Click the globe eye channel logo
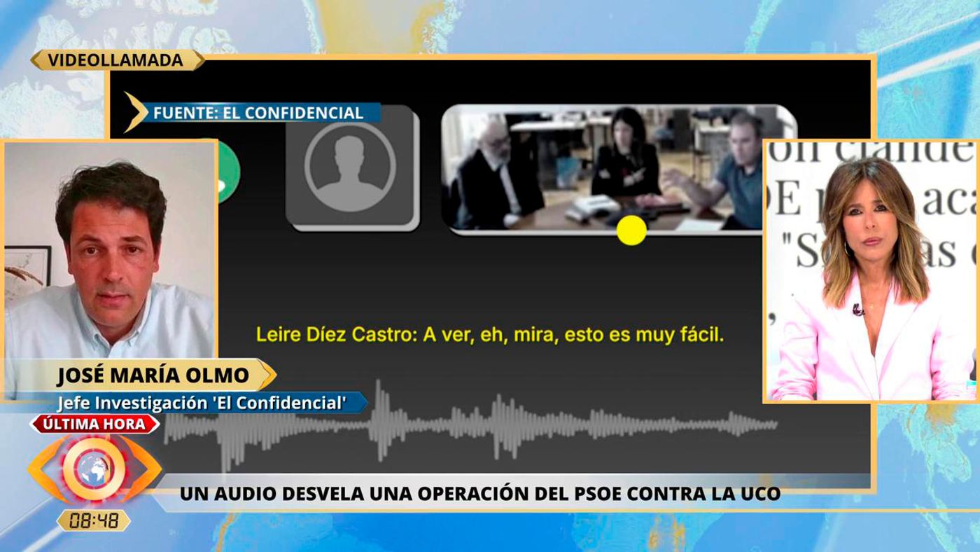Viewport: 980px width, 552px height. pyautogui.click(x=94, y=469)
